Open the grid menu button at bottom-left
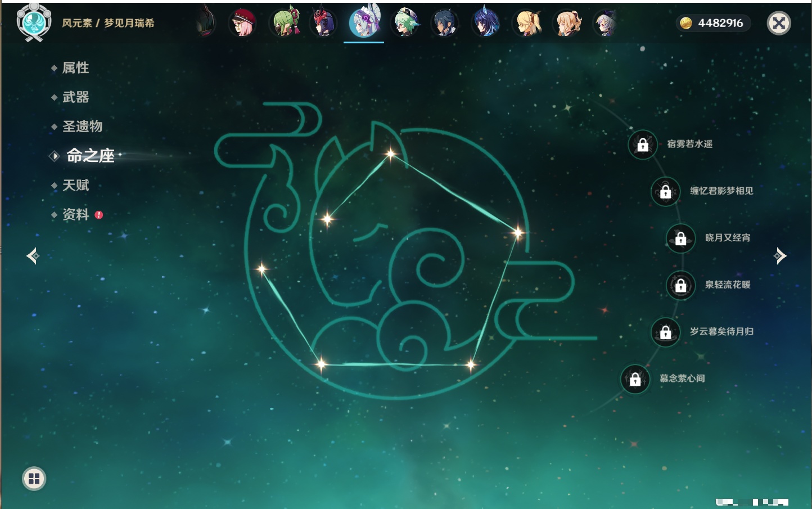Image resolution: width=812 pixels, height=509 pixels. [x=34, y=479]
